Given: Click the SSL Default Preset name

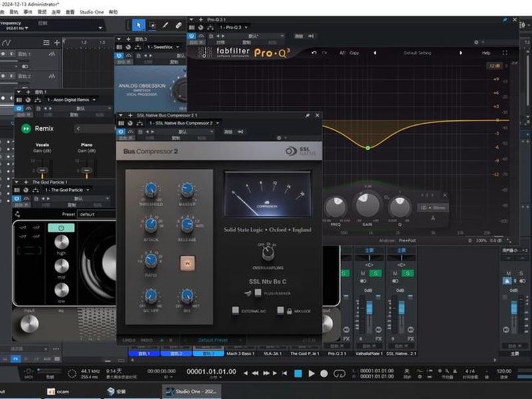Looking at the screenshot, I should (x=213, y=340).
